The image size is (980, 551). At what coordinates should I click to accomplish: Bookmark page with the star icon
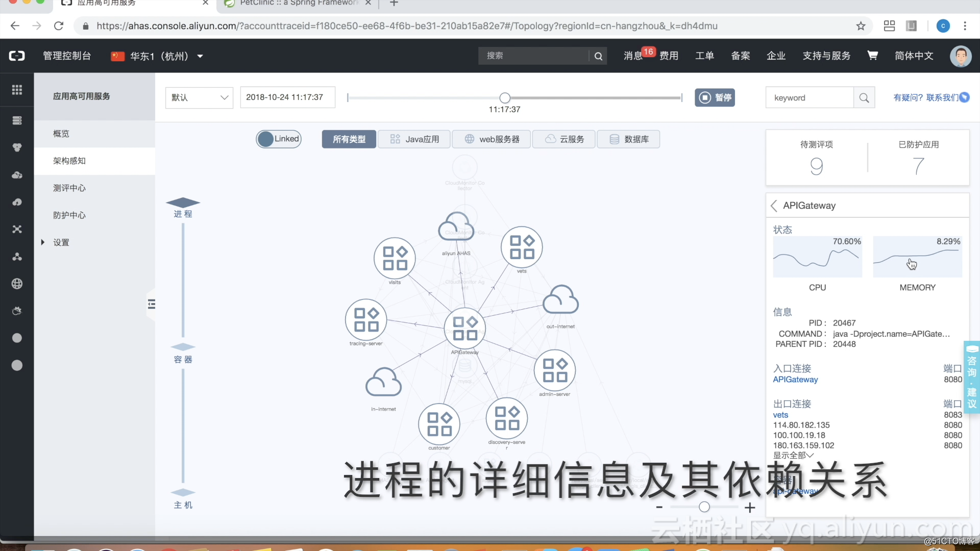point(861,26)
